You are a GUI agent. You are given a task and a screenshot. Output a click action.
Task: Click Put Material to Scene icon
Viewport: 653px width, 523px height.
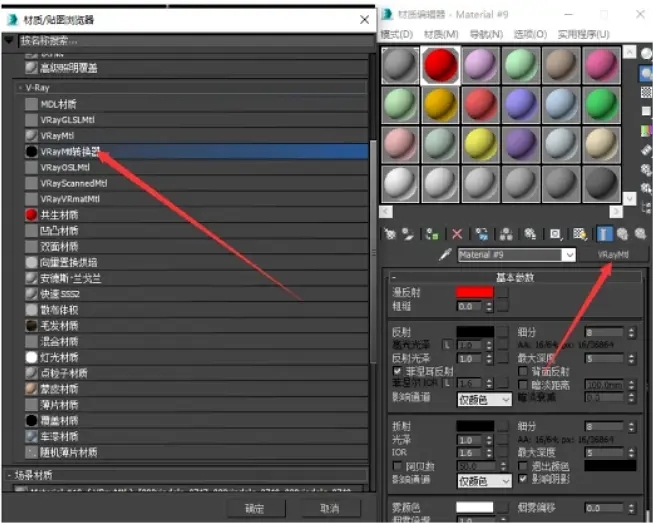coord(408,234)
